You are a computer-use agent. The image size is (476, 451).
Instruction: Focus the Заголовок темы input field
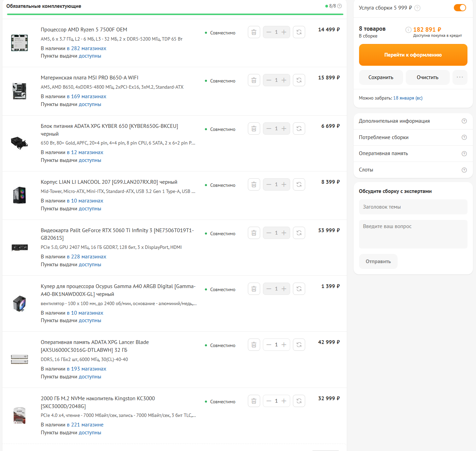(x=413, y=207)
